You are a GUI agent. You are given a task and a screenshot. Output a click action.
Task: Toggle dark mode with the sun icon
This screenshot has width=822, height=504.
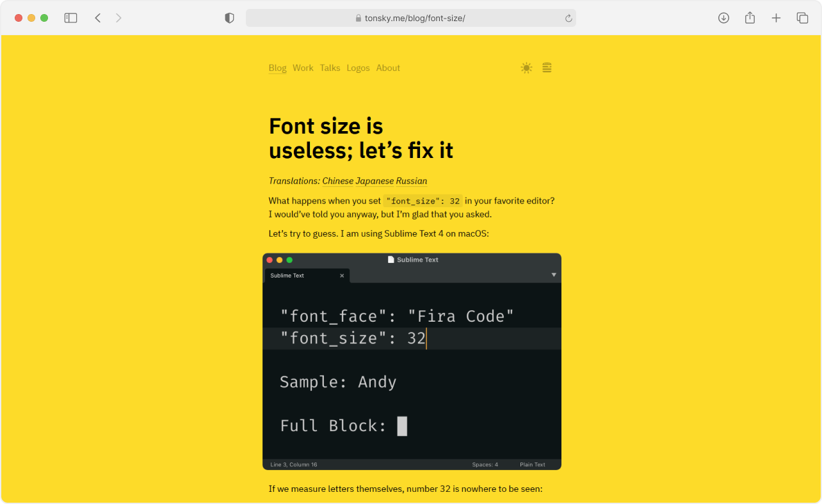point(526,68)
